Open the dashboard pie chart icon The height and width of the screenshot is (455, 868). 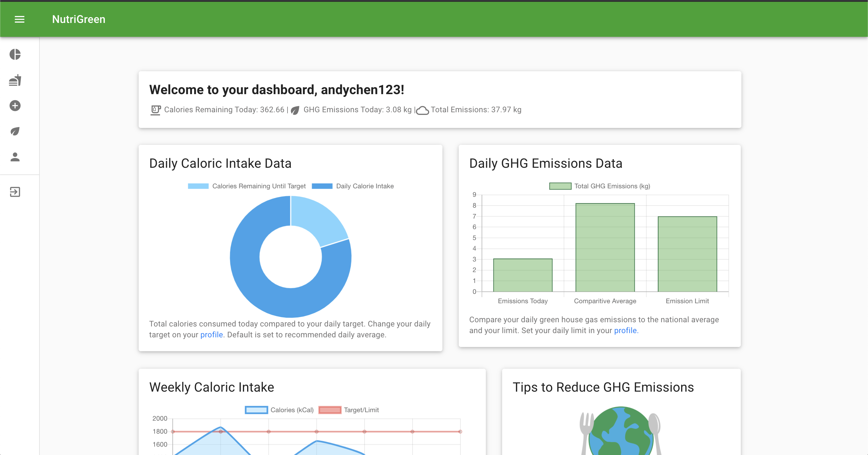point(15,54)
